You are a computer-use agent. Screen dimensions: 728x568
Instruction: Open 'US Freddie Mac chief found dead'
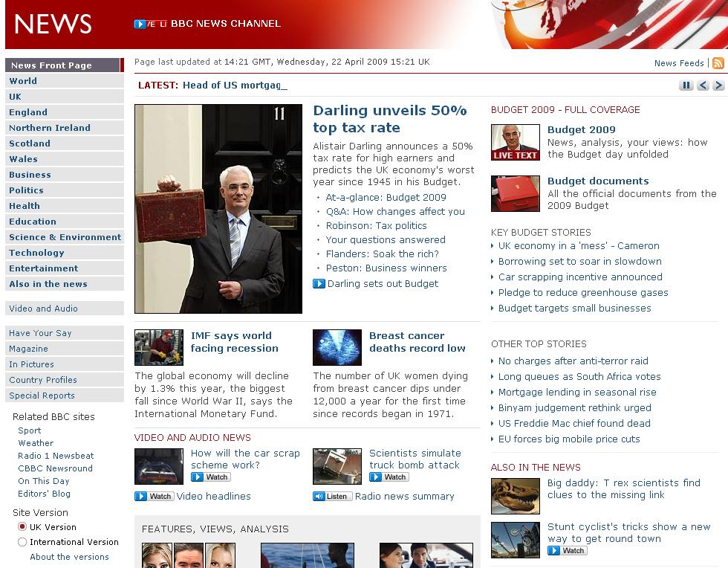point(574,424)
